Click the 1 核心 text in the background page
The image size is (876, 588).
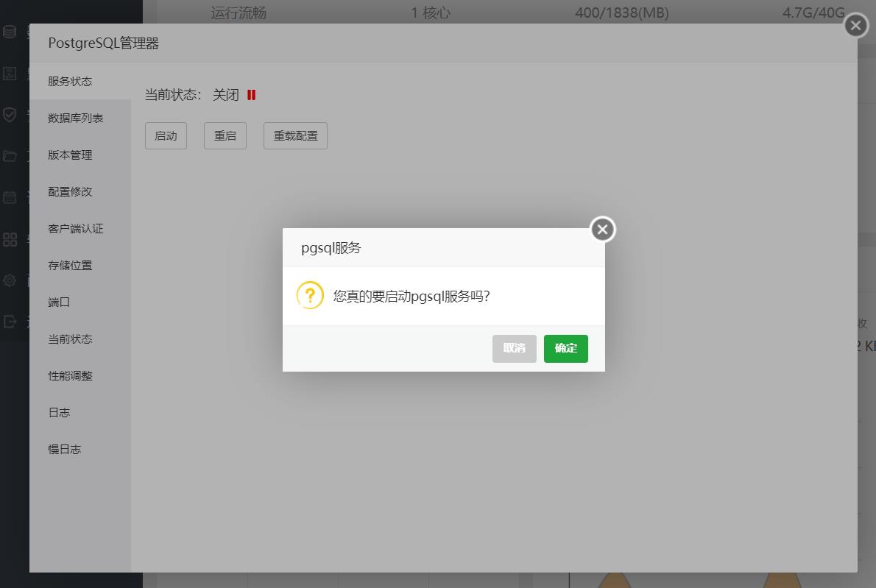431,13
